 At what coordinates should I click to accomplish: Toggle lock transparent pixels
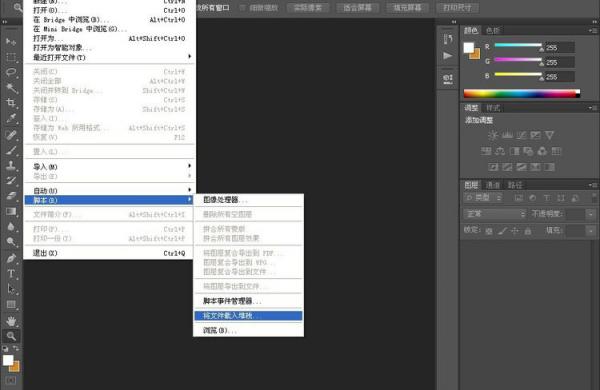489,231
